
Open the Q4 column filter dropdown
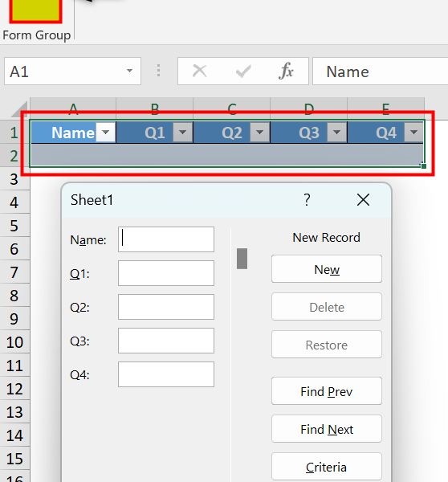(x=414, y=133)
